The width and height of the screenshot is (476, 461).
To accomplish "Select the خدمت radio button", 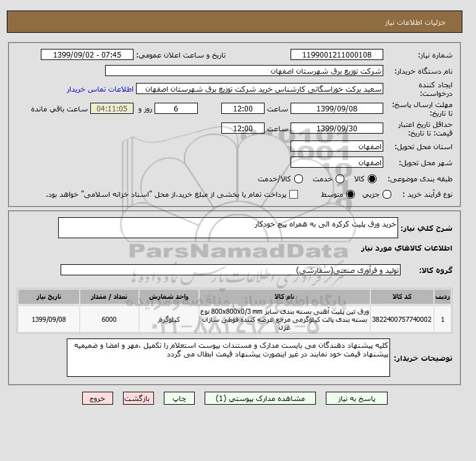I will tap(340, 179).
